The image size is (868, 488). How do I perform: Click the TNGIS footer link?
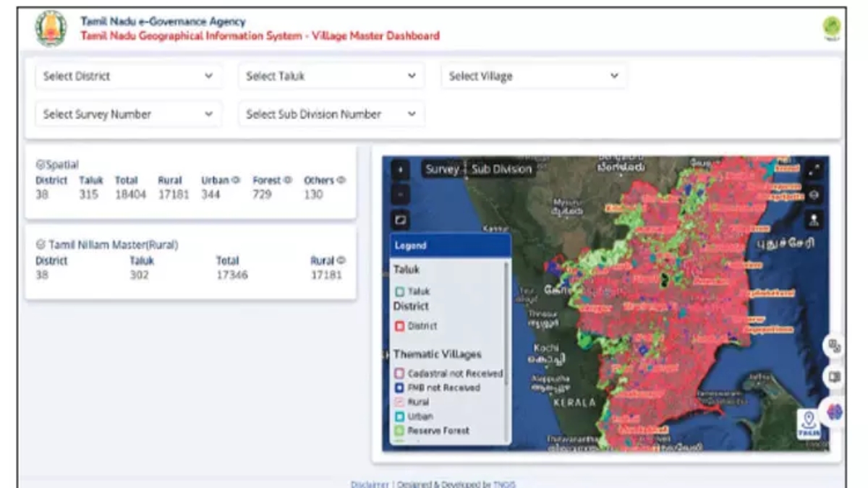pyautogui.click(x=505, y=484)
